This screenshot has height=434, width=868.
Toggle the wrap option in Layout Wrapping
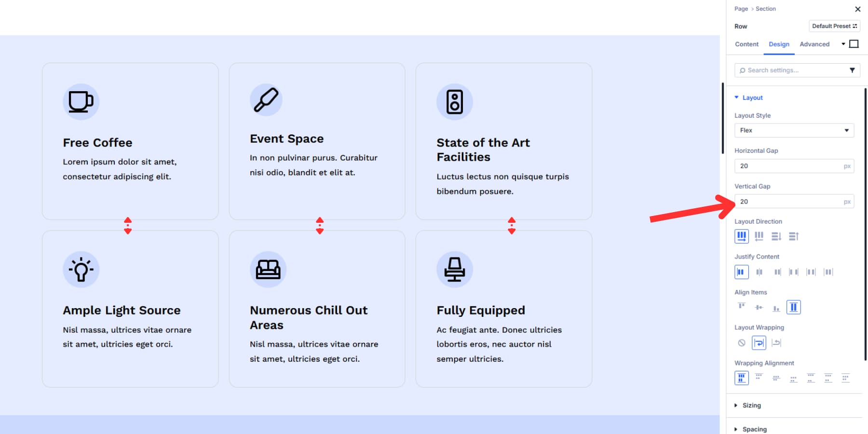click(759, 343)
